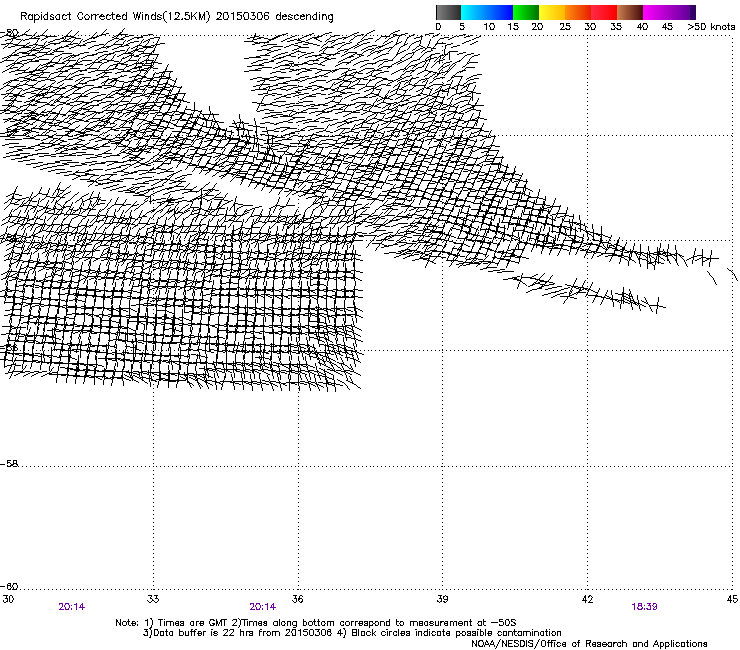Click the '35' label under the color scale
740x650 pixels.
click(x=616, y=27)
